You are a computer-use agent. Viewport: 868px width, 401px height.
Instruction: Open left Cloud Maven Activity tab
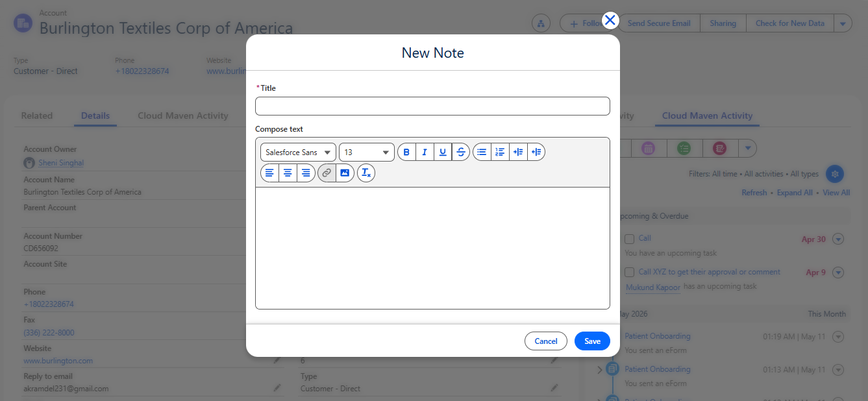tap(183, 115)
